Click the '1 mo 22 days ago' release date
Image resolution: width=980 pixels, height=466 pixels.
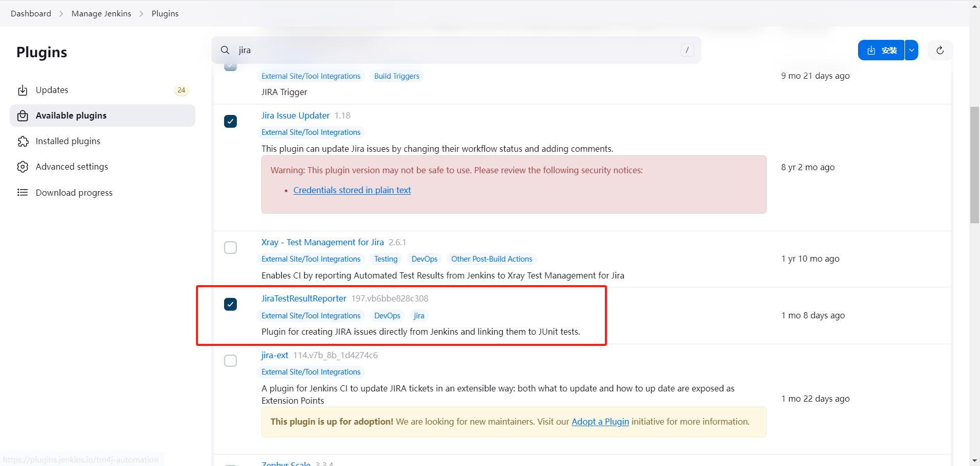point(815,399)
